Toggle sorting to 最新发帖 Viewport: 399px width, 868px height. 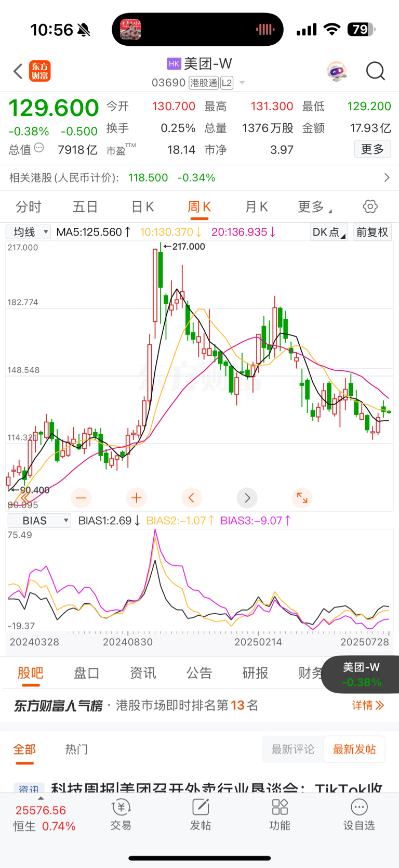(x=354, y=749)
